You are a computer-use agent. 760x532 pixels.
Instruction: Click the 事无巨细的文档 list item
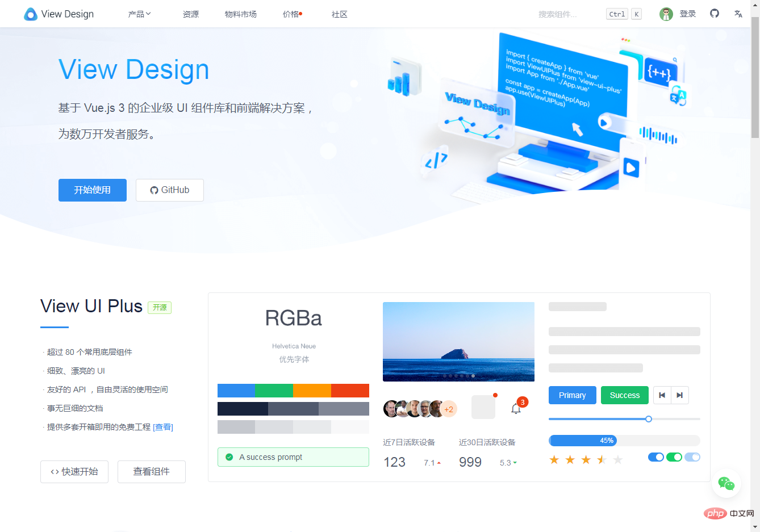(75, 408)
